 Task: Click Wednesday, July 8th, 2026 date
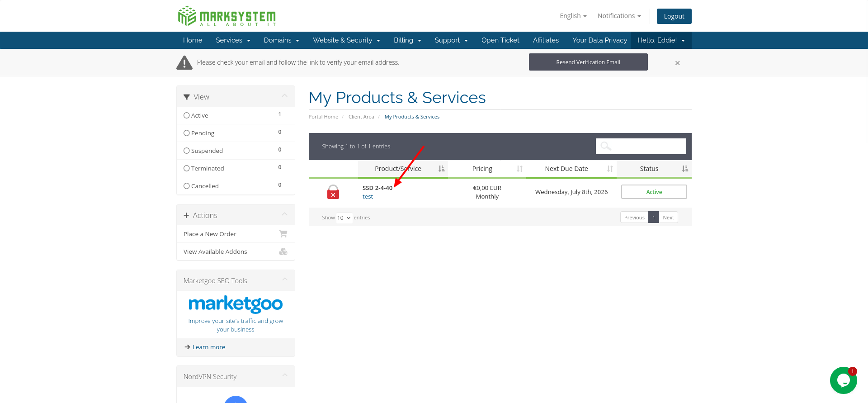pyautogui.click(x=571, y=192)
